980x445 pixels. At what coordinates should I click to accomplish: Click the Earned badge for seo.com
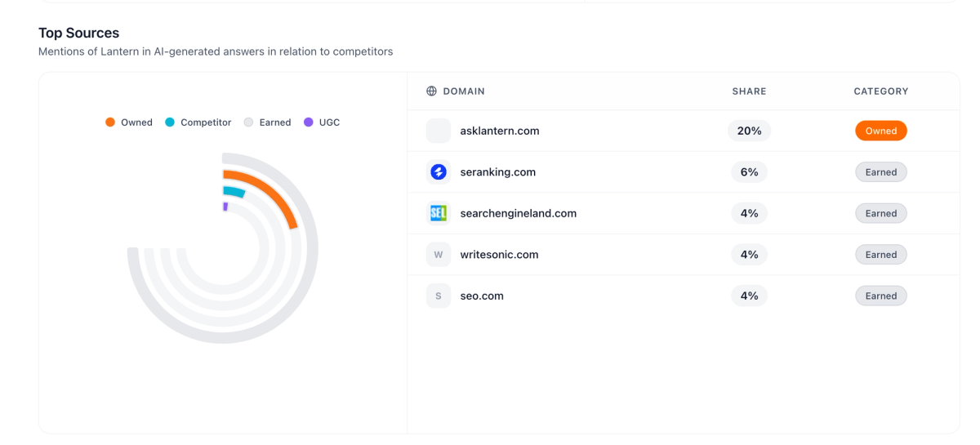pos(881,296)
